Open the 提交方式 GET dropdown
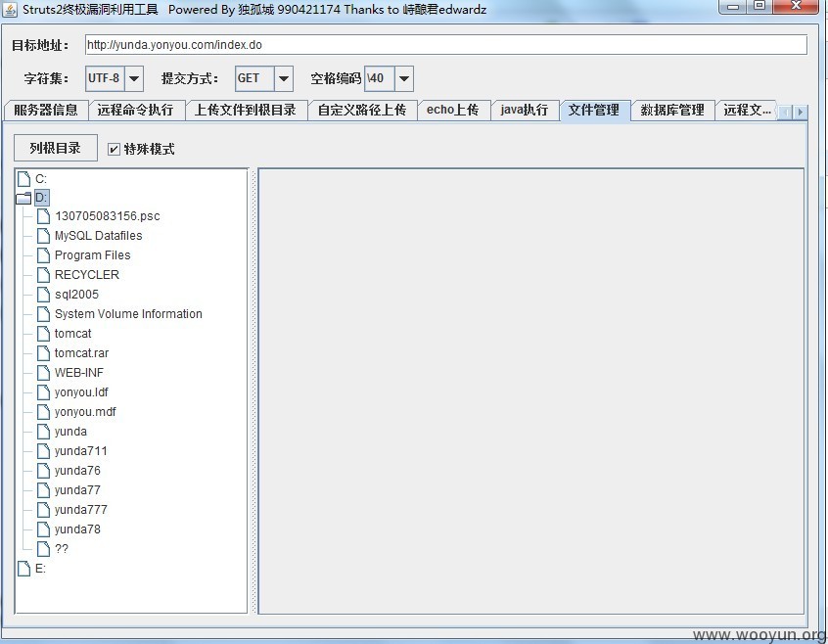828x644 pixels. click(284, 78)
